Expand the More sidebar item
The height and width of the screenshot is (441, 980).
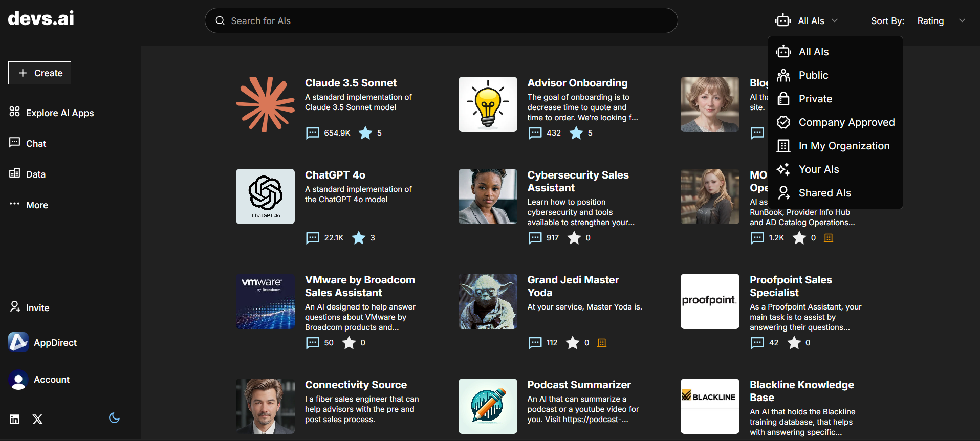coord(29,205)
